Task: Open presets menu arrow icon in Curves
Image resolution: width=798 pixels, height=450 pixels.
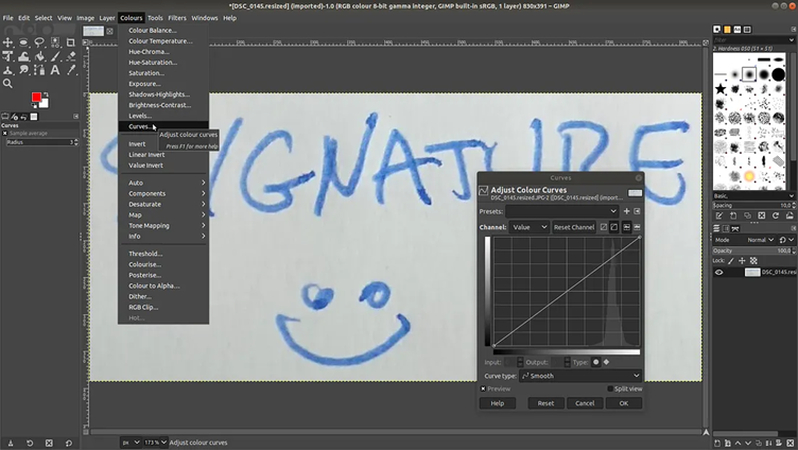Action: (x=637, y=211)
